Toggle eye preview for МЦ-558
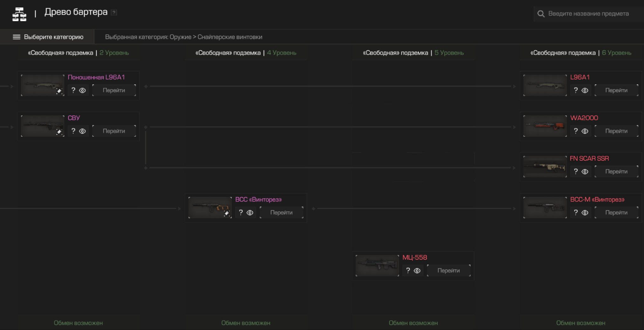This screenshot has width=644, height=330. [417, 271]
